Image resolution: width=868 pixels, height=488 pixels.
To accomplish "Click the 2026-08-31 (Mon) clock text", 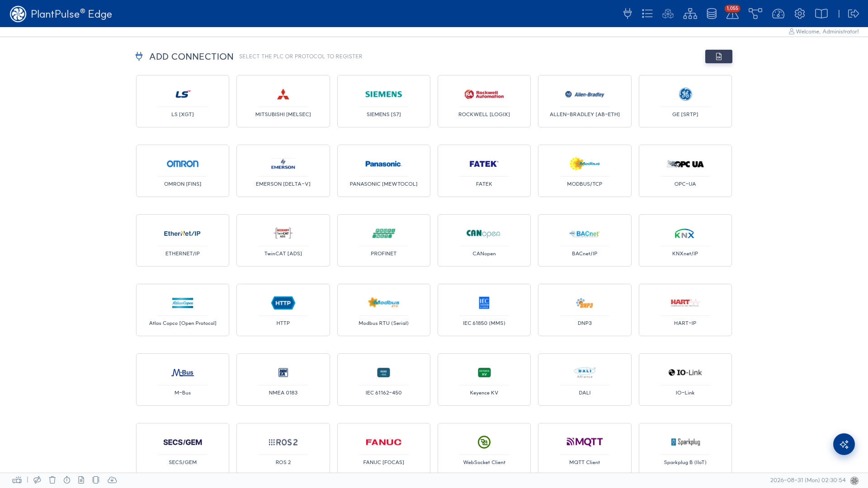I will coord(808,480).
